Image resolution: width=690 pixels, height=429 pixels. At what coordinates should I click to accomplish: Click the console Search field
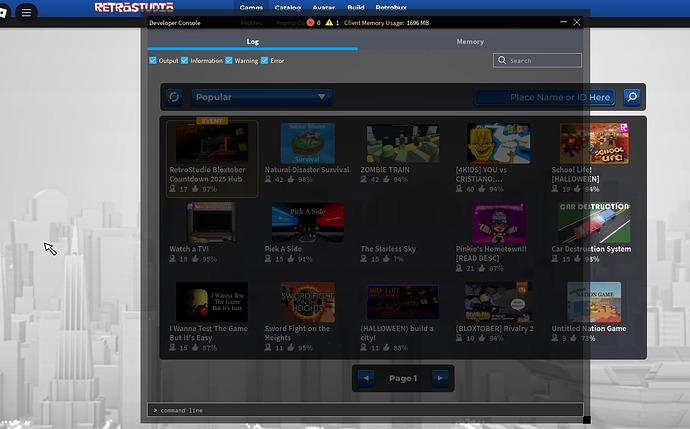click(x=537, y=60)
